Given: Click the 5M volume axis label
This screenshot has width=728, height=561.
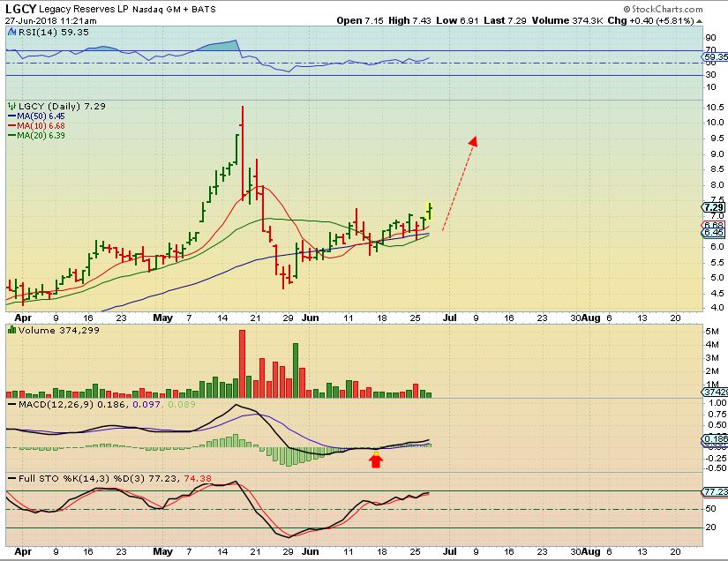Looking at the screenshot, I should tap(713, 332).
